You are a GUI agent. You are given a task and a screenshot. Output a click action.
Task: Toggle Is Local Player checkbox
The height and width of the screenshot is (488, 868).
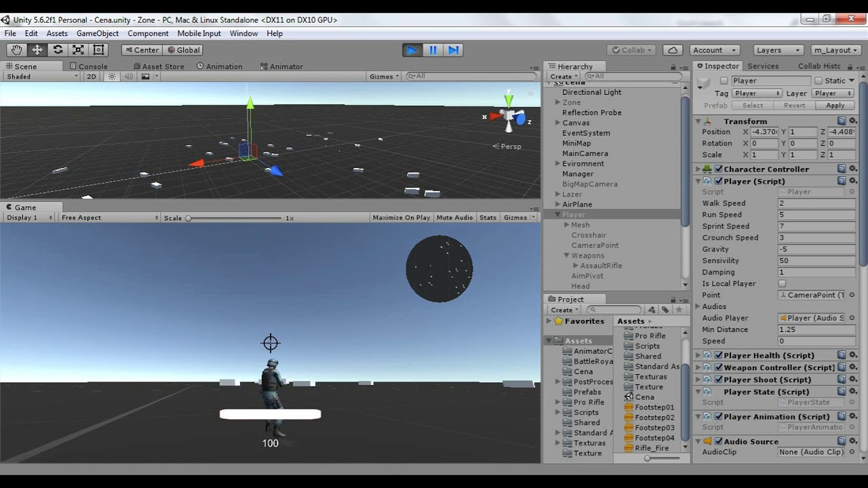point(782,283)
